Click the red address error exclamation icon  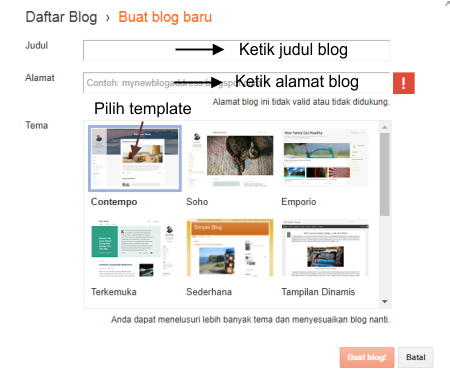click(404, 83)
